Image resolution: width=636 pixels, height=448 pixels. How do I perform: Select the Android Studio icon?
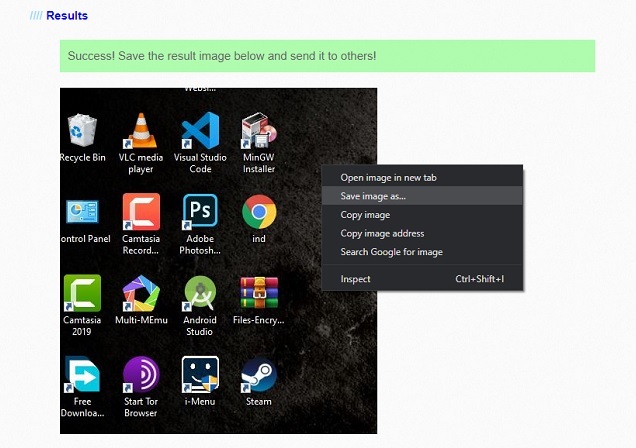[200, 293]
